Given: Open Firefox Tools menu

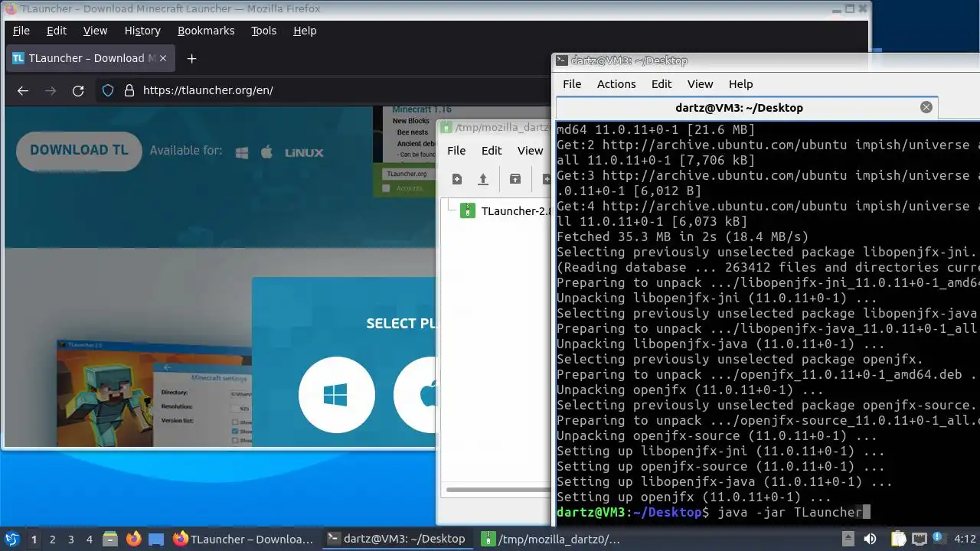Looking at the screenshot, I should (264, 31).
